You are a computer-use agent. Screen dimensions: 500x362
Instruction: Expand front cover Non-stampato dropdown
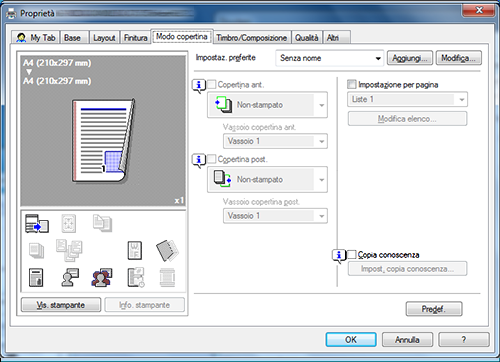(x=267, y=105)
